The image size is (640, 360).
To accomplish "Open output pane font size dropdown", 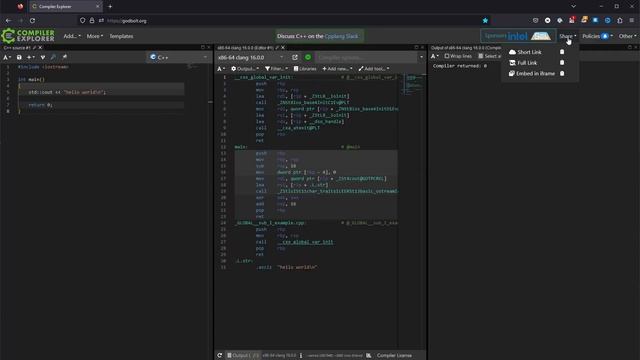I will 435,56.
